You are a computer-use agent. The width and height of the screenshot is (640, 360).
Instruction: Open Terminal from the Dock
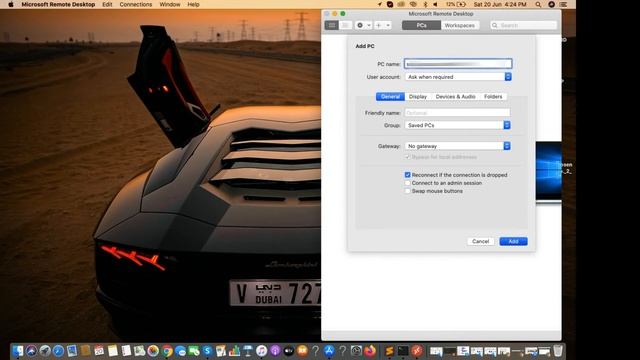(403, 351)
